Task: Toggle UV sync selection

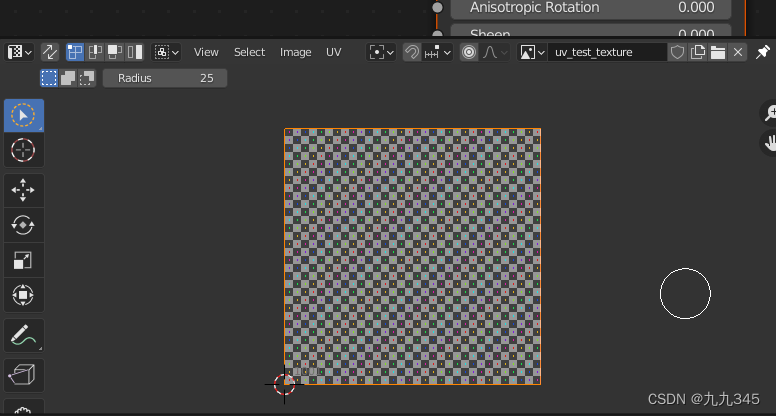Action: [49, 52]
